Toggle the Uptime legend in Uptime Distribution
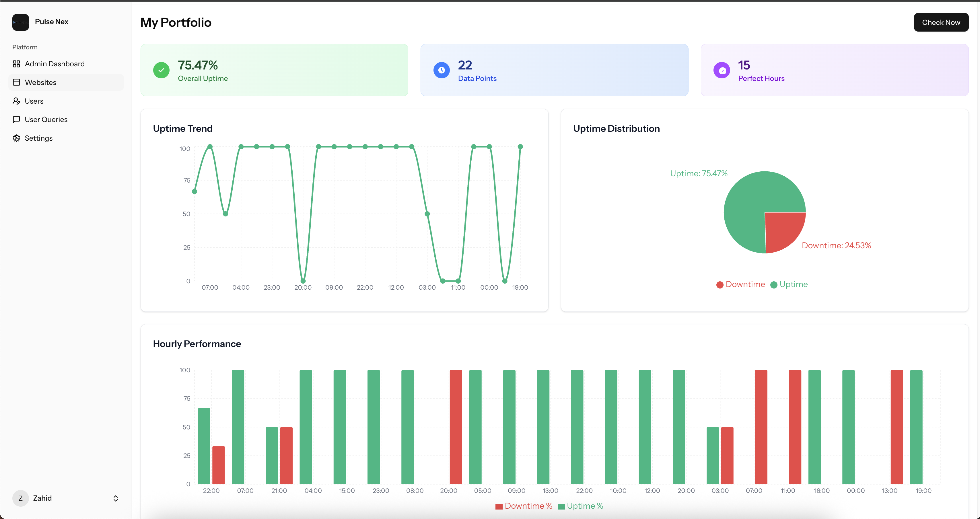Viewport: 980px width, 519px height. click(x=789, y=284)
